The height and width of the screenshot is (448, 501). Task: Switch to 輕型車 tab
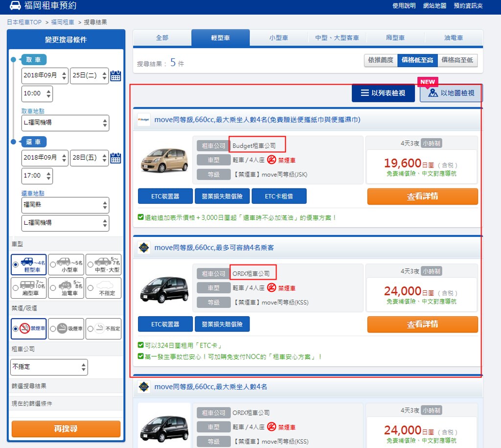tap(221, 38)
